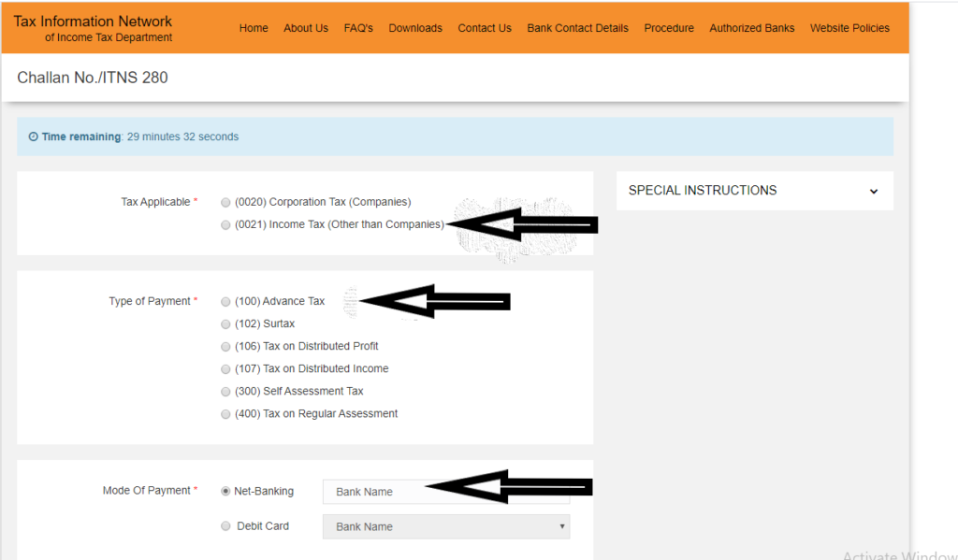
Task: Pick (400) Tax on Regular Assessment
Action: [225, 413]
